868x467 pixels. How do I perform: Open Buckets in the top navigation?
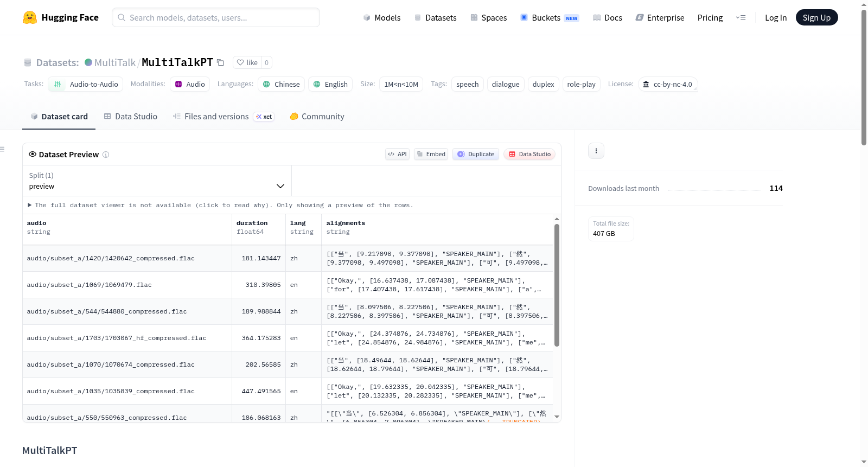click(550, 17)
